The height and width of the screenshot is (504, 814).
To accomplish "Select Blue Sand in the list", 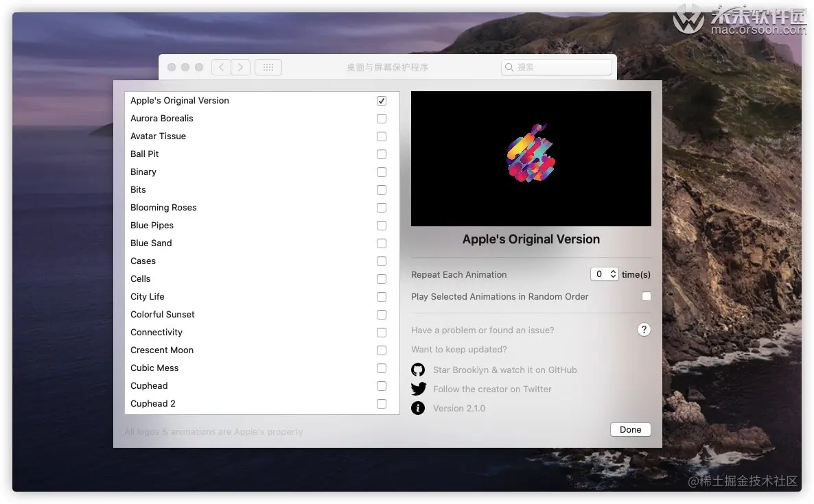I will (262, 243).
